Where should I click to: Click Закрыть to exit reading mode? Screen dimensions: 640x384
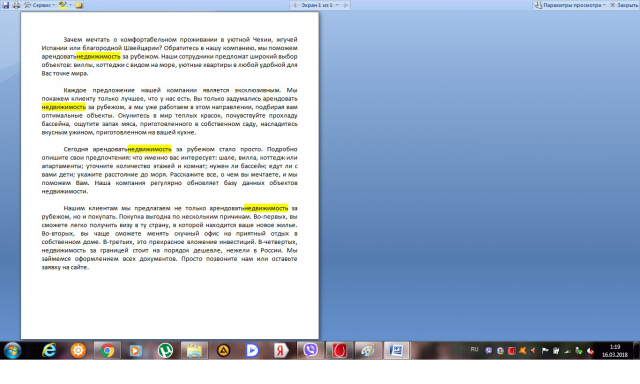coord(624,5)
